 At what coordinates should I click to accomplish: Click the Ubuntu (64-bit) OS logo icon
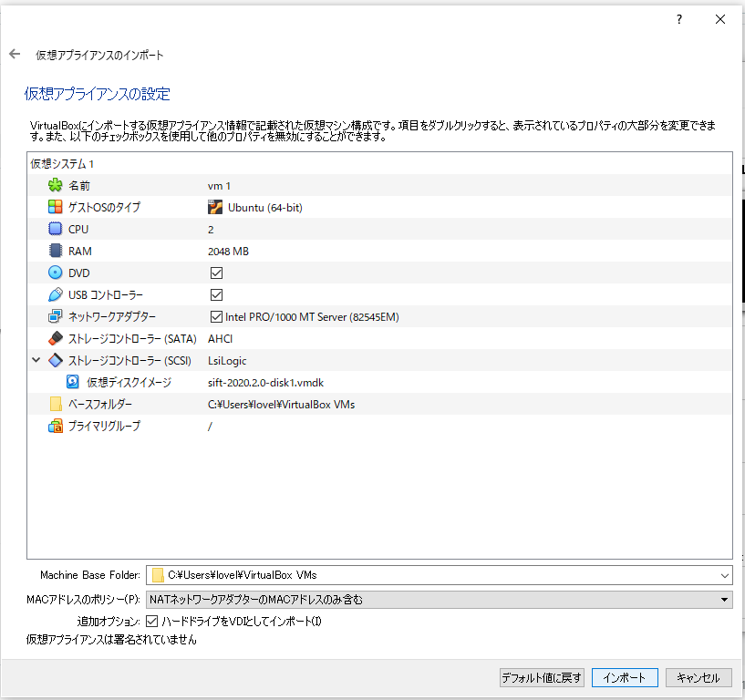pyautogui.click(x=215, y=207)
